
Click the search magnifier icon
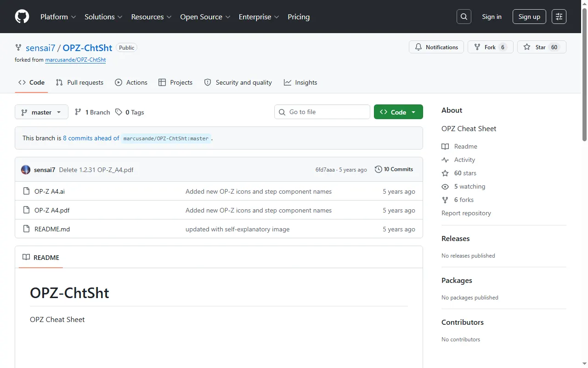click(x=464, y=17)
